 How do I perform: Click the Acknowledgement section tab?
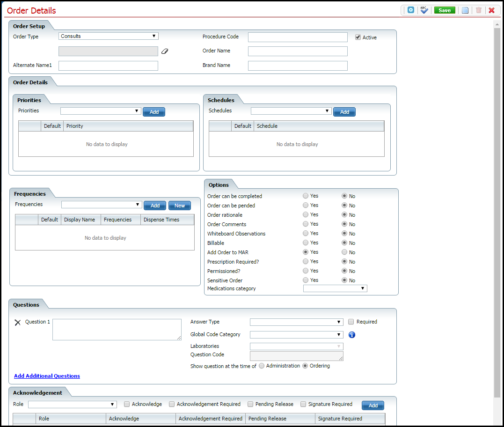[37, 393]
